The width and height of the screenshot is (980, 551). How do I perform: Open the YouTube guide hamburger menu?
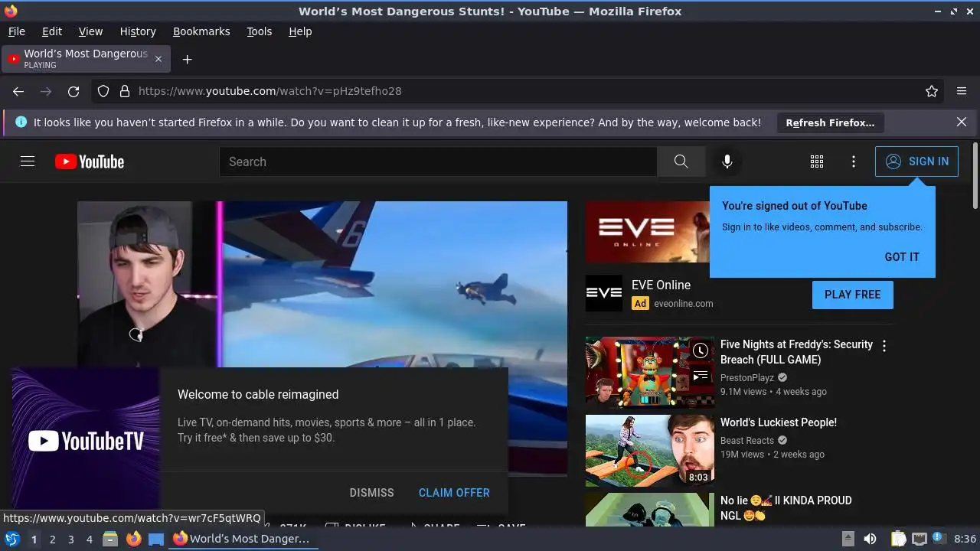point(28,161)
